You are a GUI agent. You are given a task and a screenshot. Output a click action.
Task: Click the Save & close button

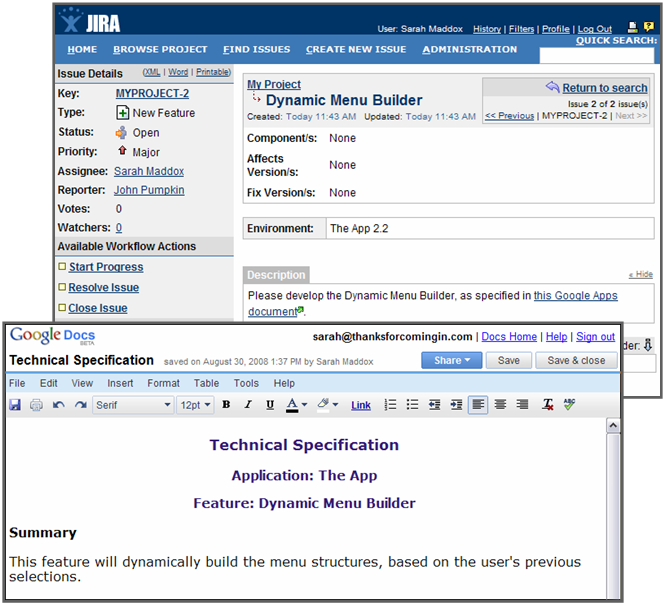pyautogui.click(x=576, y=360)
